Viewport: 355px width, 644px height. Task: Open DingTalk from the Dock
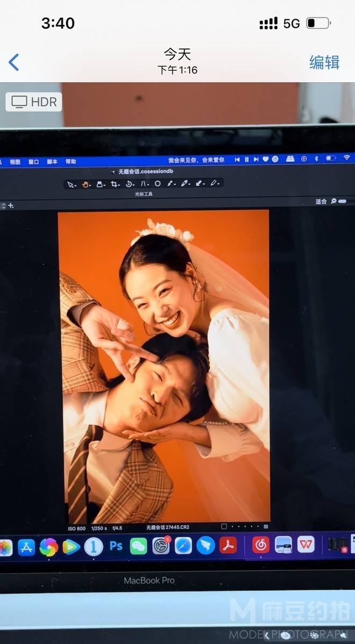[x=206, y=545]
